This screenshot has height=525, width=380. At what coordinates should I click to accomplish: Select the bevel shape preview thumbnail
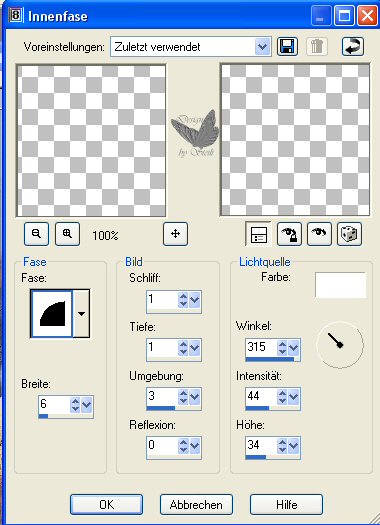pyautogui.click(x=52, y=314)
